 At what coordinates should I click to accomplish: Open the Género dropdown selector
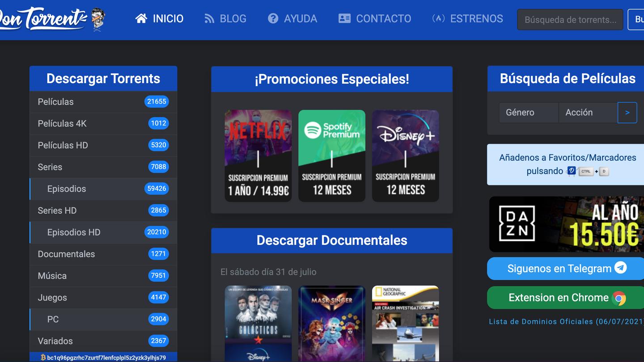click(x=529, y=113)
